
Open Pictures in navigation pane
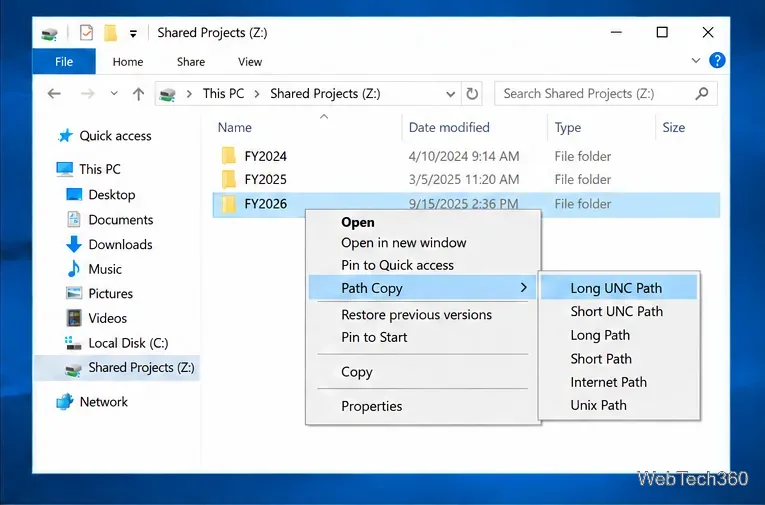[110, 294]
